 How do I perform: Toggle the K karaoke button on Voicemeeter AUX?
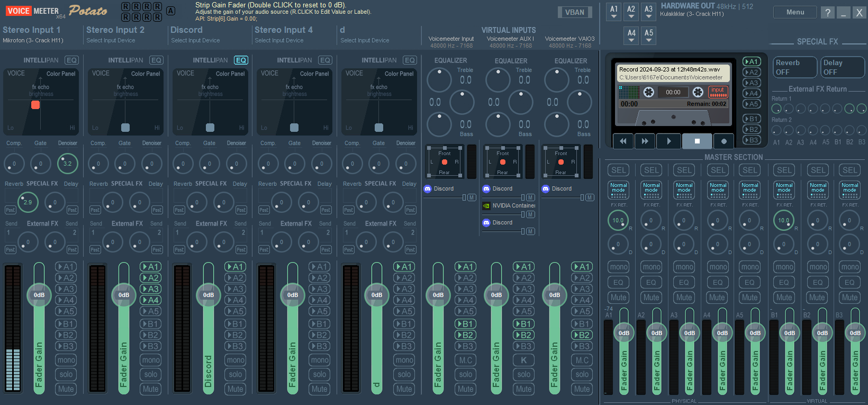[x=524, y=360]
